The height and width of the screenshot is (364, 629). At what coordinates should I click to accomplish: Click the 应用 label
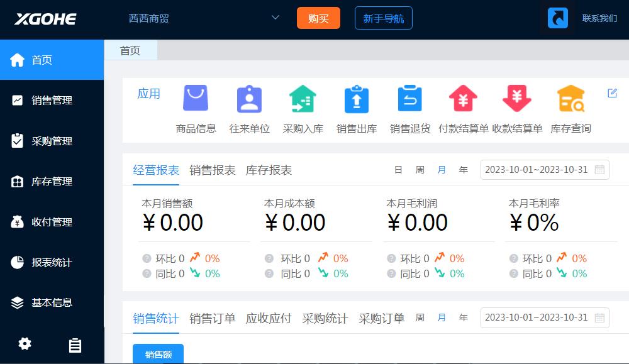pyautogui.click(x=148, y=94)
